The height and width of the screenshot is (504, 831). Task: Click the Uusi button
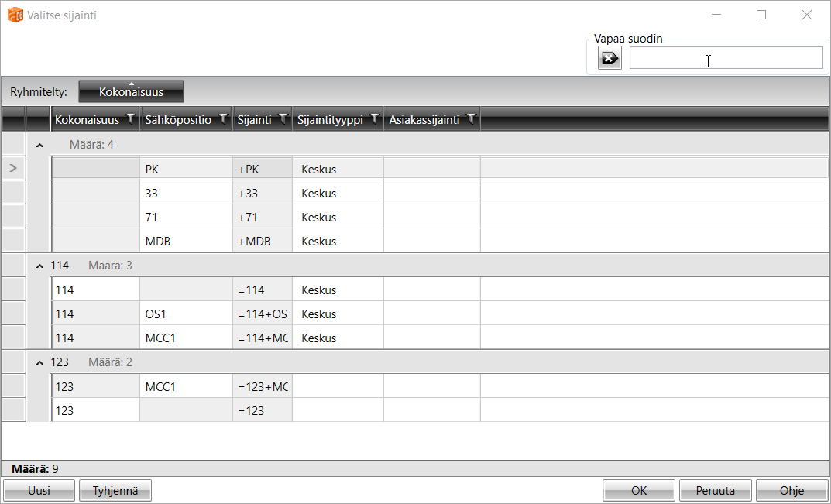tap(39, 490)
